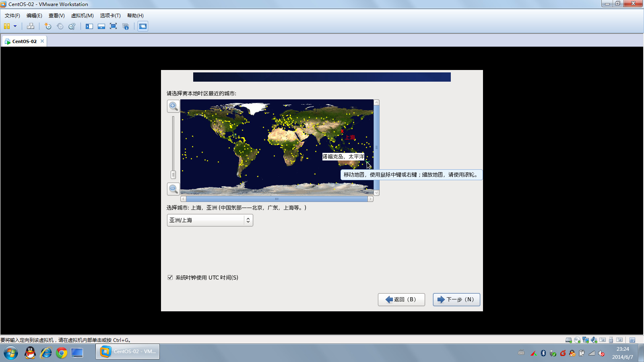Revert virtual machine to previous snapshot
Screen dimensions: 644x362
coord(60,26)
